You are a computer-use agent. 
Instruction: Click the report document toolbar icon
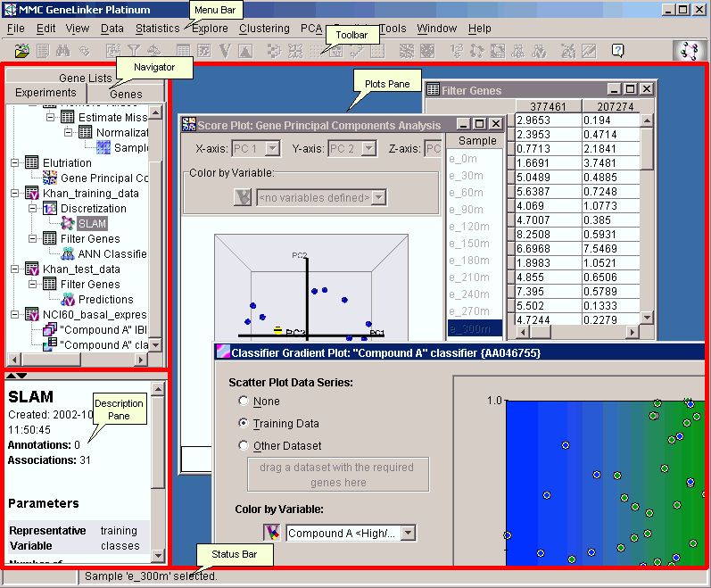click(43, 50)
